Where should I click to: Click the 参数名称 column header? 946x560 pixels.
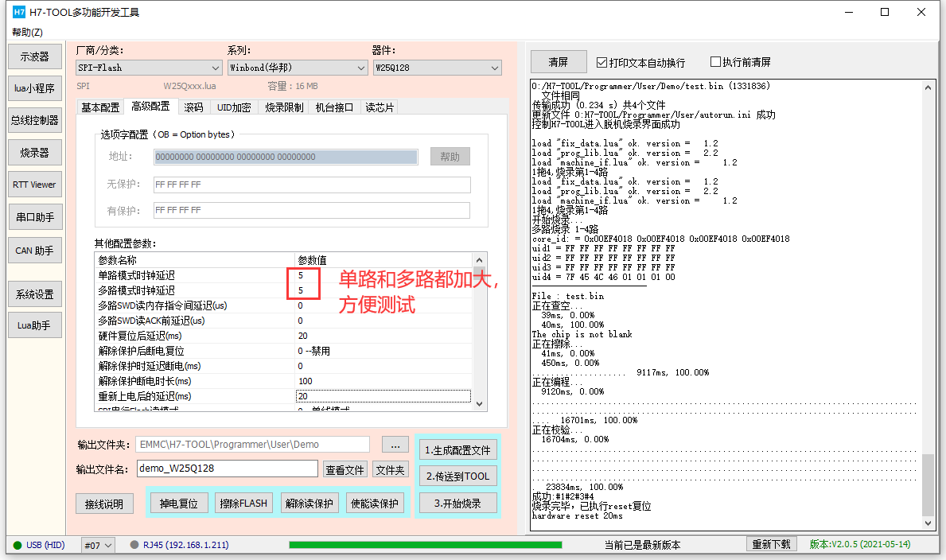[196, 260]
